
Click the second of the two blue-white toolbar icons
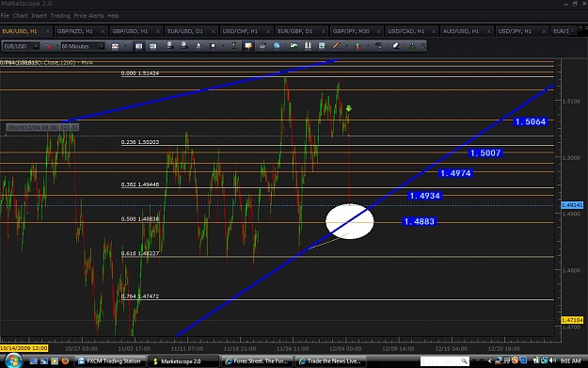[153, 46]
